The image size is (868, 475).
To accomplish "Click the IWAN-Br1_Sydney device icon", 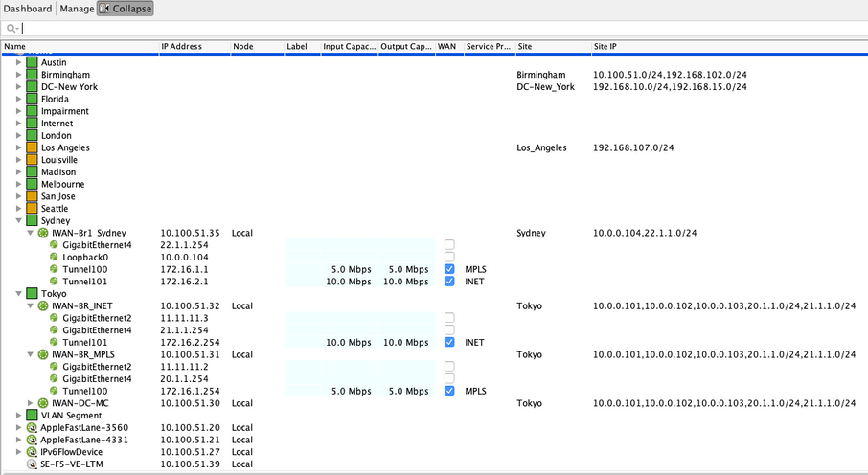I will (x=42, y=233).
